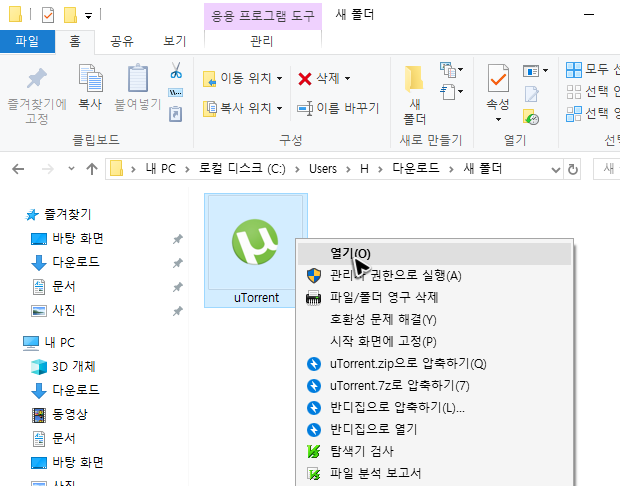
Task: Customize Quick Access Toolbar dropdown arrow
Action: pyautogui.click(x=88, y=16)
